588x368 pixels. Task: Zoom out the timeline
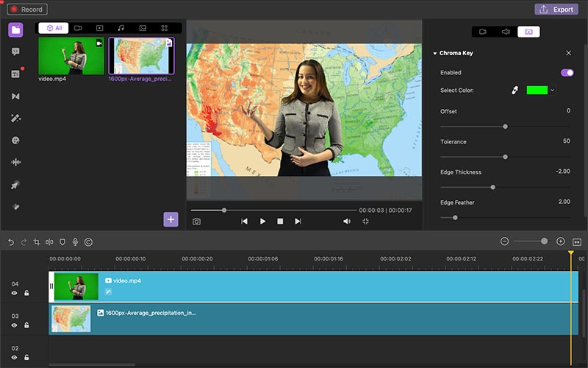tap(505, 241)
